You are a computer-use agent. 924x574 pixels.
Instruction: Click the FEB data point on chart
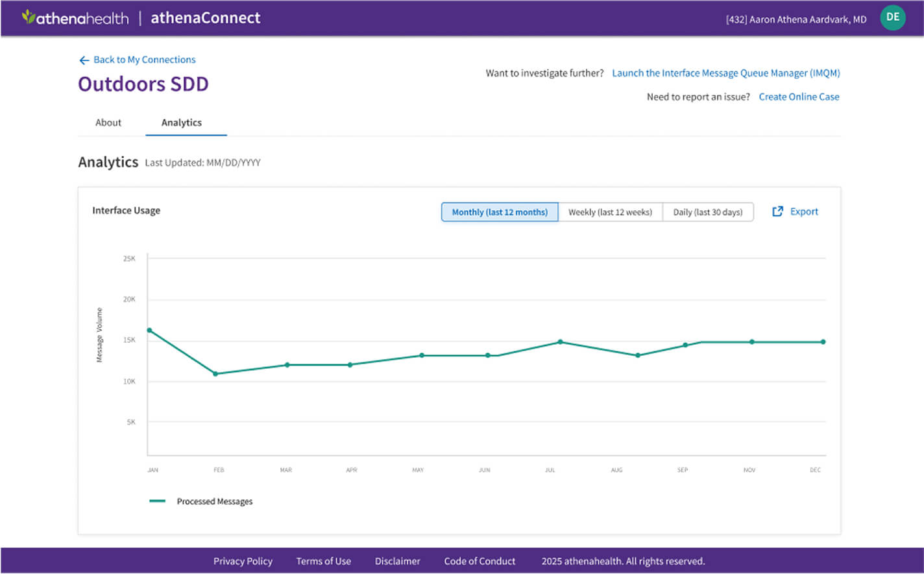(215, 374)
